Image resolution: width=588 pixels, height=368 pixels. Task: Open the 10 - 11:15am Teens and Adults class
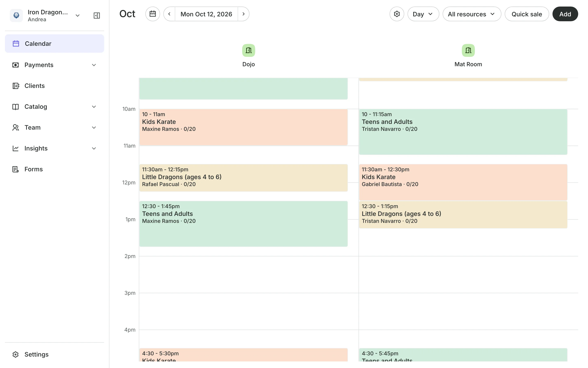(x=463, y=132)
